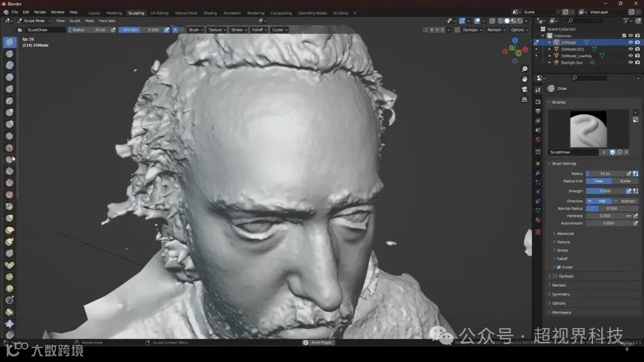The width and height of the screenshot is (644, 362).
Task: Open the Falloff dropdown in the header
Action: pyautogui.click(x=259, y=30)
